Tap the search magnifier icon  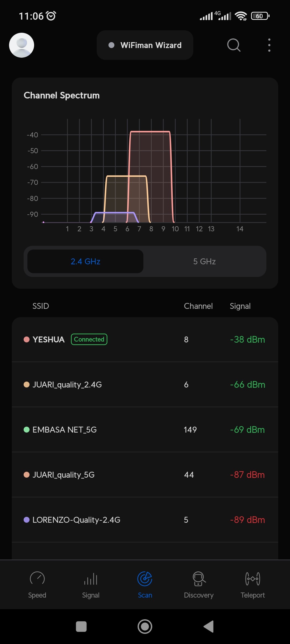tap(234, 45)
